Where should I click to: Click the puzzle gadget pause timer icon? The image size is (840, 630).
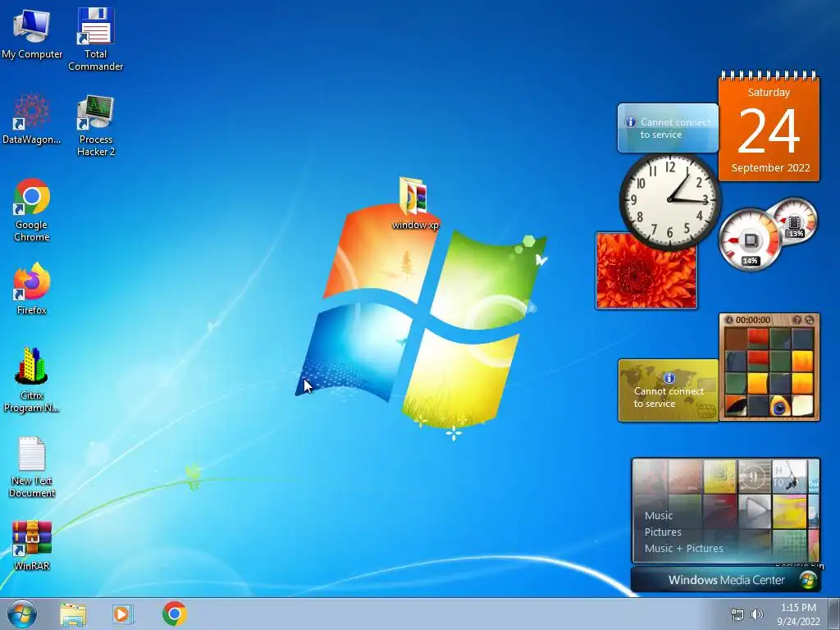729,320
